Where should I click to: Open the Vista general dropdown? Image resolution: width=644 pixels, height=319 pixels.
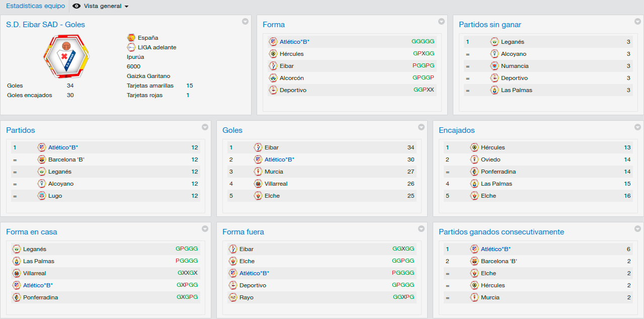coord(101,6)
